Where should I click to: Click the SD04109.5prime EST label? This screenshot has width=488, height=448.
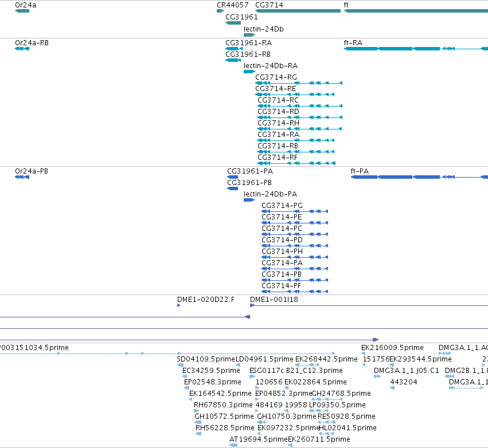click(x=206, y=359)
